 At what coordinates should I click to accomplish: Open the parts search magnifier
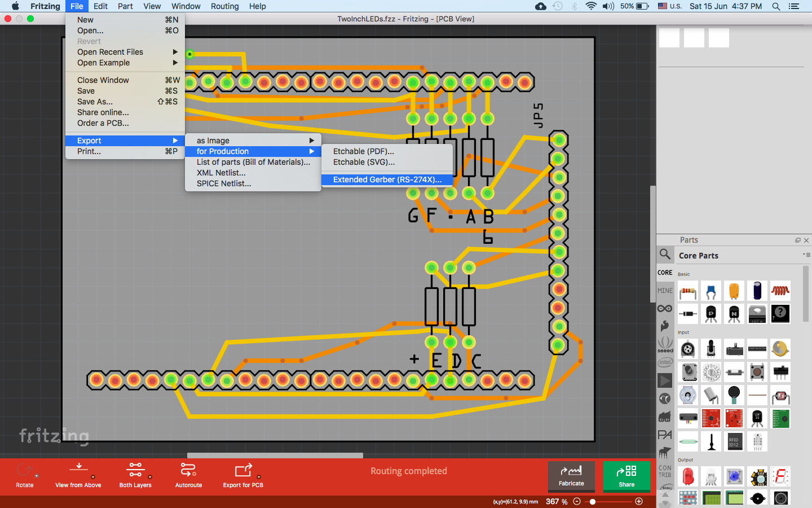click(x=665, y=255)
